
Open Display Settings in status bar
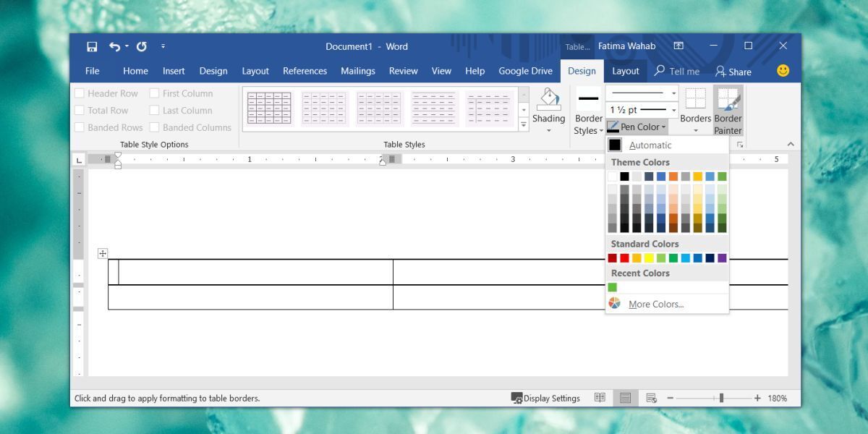pyautogui.click(x=546, y=398)
